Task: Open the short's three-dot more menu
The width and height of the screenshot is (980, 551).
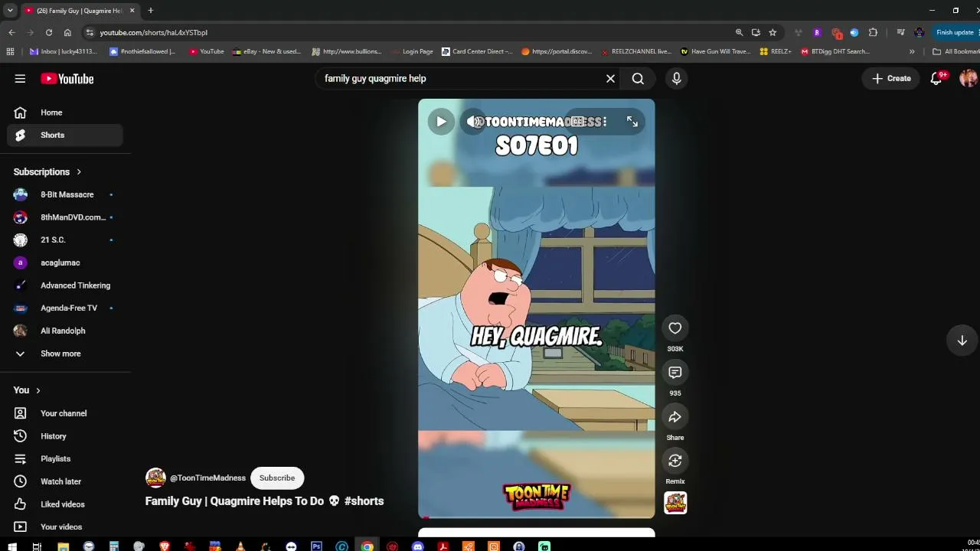Action: click(x=605, y=122)
